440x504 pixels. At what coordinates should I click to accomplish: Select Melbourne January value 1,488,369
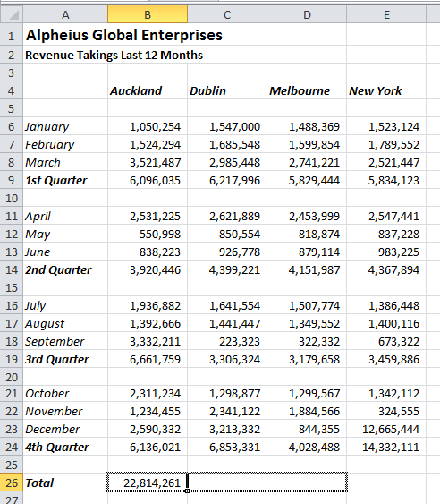coord(307,126)
